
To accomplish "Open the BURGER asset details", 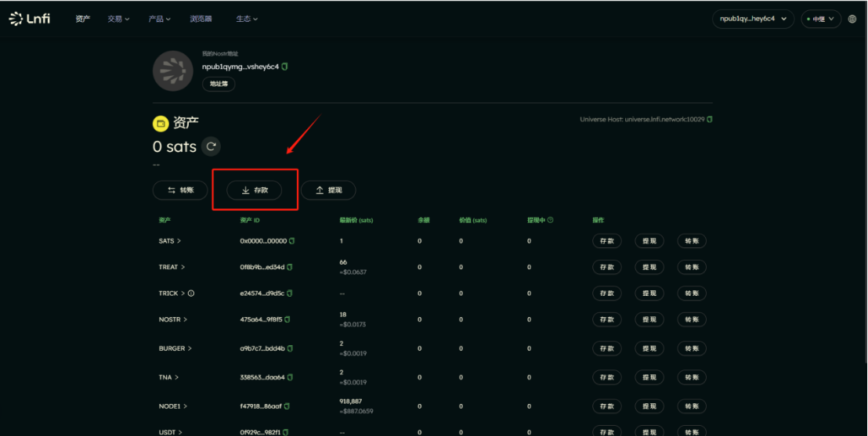I will pyautogui.click(x=175, y=348).
